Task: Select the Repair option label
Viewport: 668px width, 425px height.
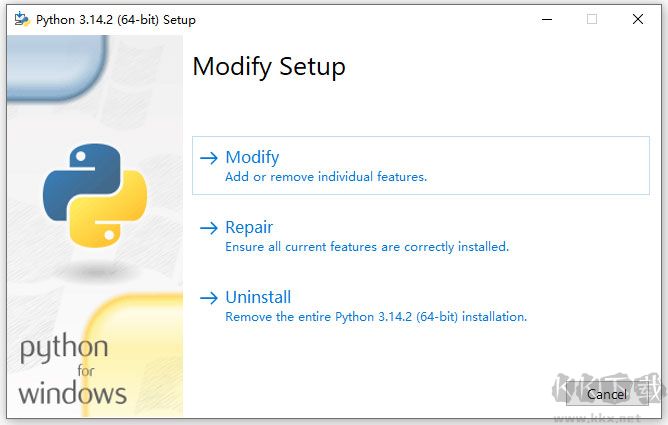Action: pos(249,227)
